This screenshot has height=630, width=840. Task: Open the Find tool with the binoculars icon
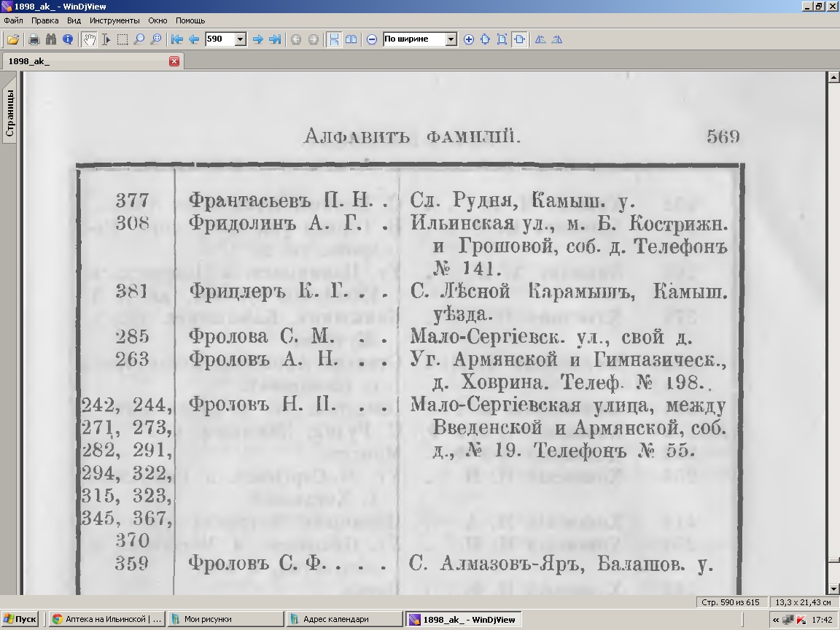tap(51, 39)
